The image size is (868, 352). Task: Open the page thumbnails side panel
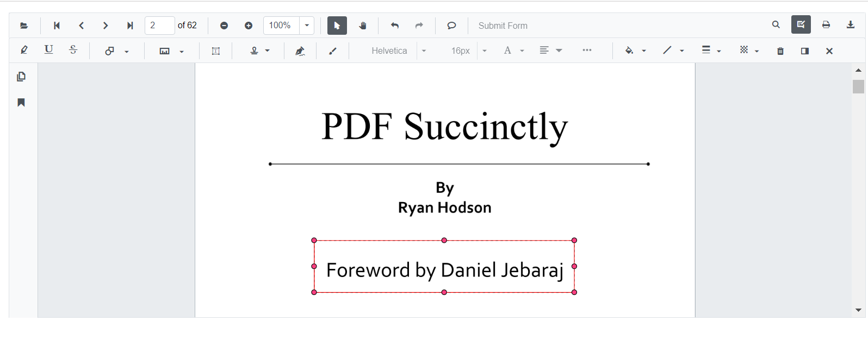21,77
